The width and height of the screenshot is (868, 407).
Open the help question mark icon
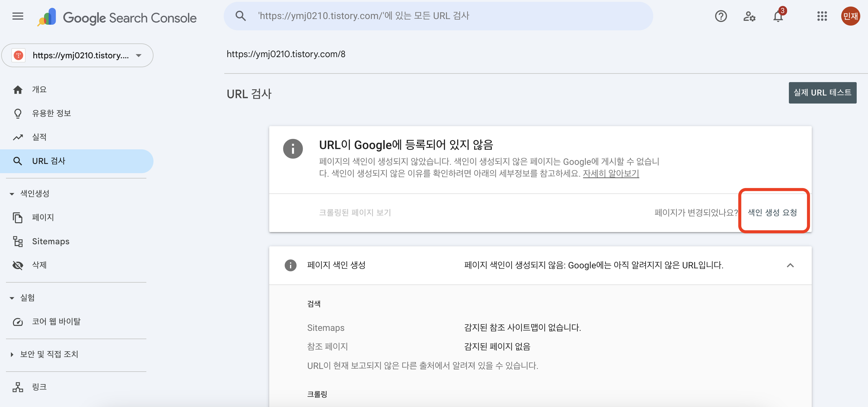(721, 16)
